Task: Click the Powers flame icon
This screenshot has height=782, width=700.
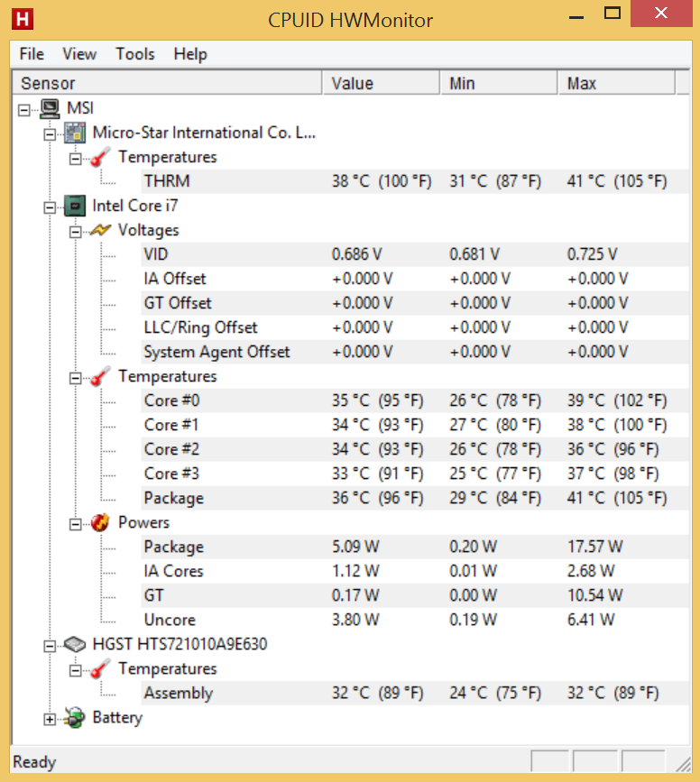Action: [x=100, y=522]
